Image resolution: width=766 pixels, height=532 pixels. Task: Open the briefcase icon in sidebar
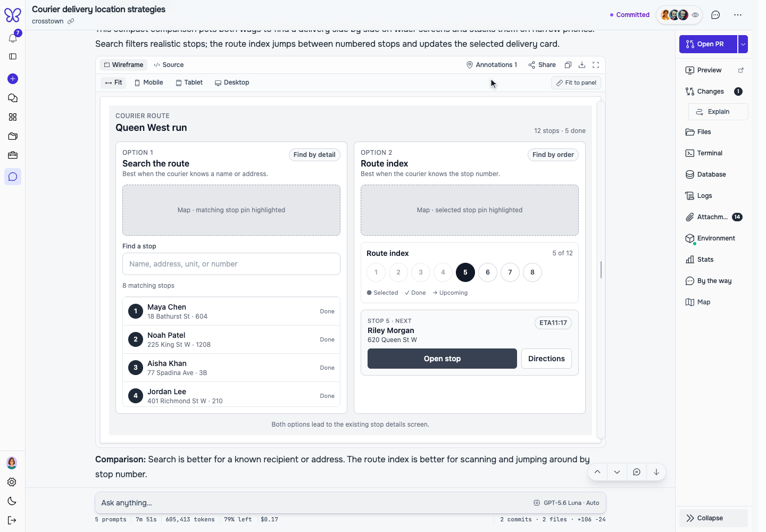(13, 155)
